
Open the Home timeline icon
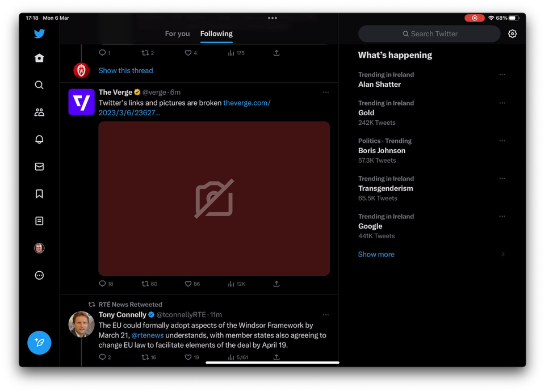click(39, 58)
